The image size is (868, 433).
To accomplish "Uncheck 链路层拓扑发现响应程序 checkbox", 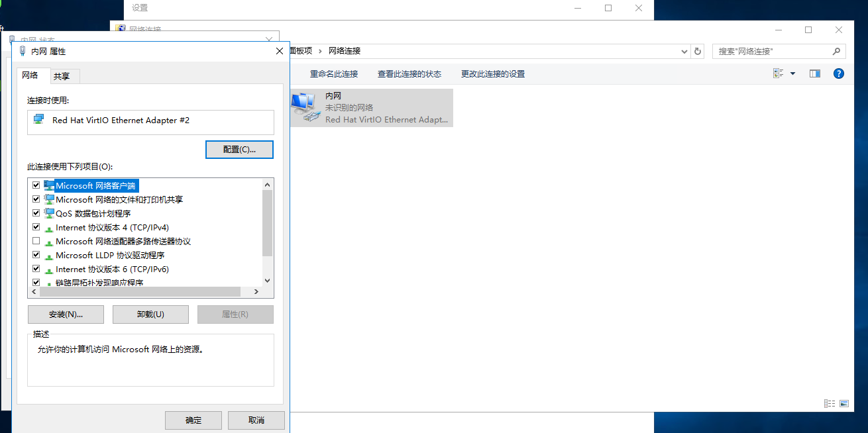I will 36,282.
